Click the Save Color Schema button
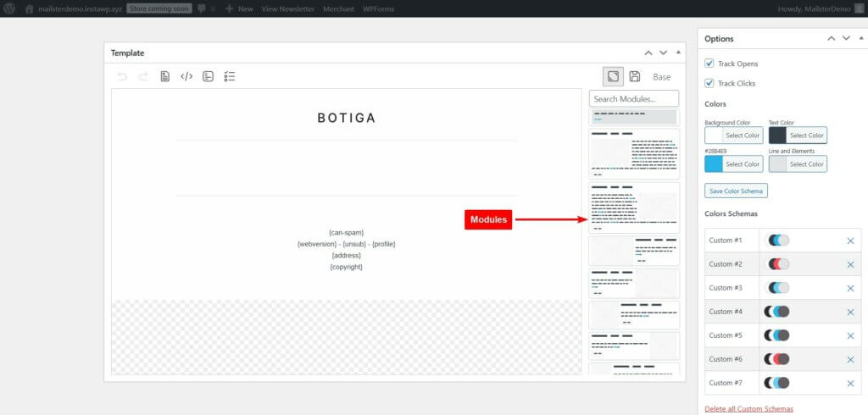The width and height of the screenshot is (868, 415). tap(736, 191)
